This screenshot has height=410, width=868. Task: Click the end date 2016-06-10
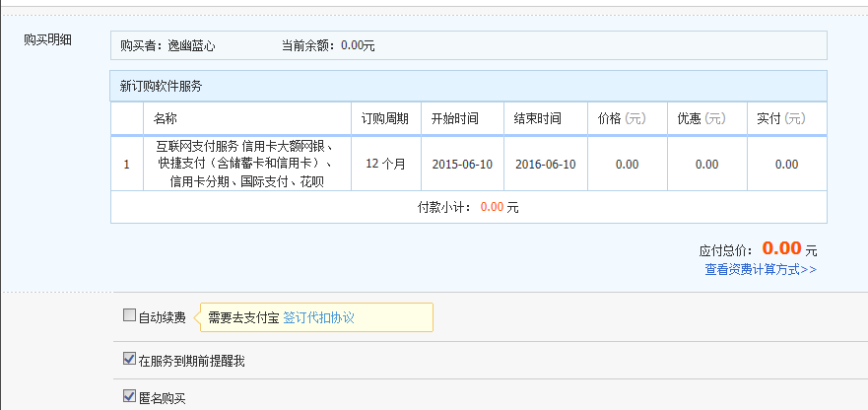tap(546, 164)
